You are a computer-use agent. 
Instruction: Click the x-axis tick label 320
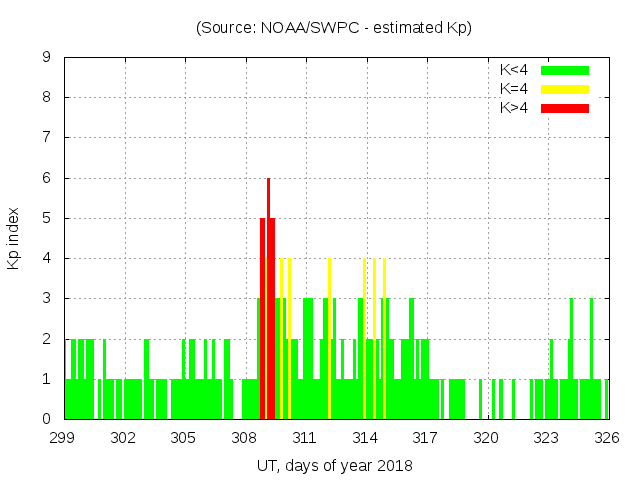(x=486, y=438)
